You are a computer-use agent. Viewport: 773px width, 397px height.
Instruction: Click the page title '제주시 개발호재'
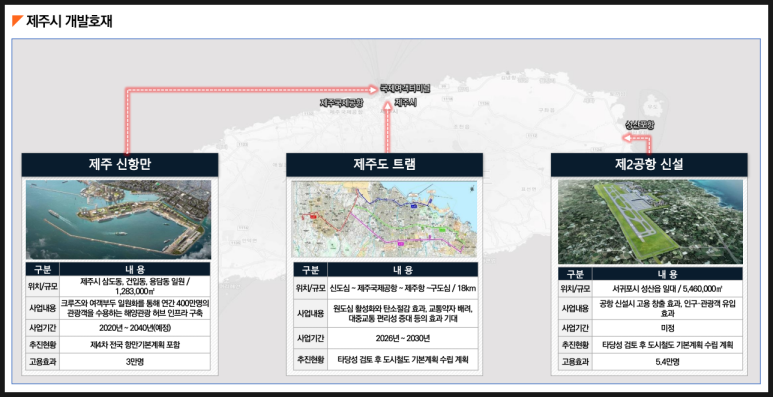(x=69, y=21)
